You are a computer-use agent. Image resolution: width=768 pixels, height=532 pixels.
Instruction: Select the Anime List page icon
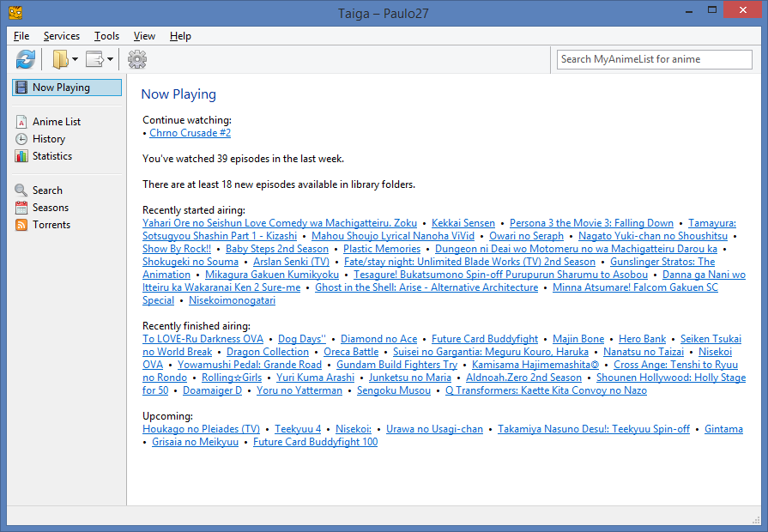[21, 122]
